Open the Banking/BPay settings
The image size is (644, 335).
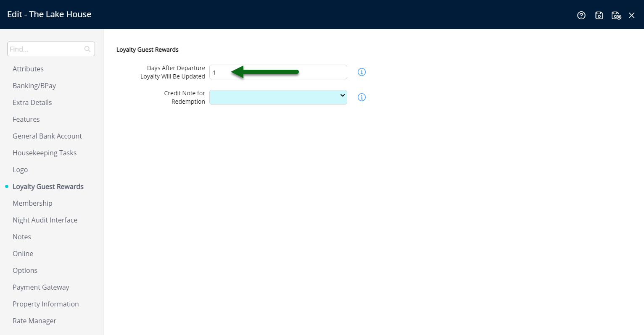34,86
